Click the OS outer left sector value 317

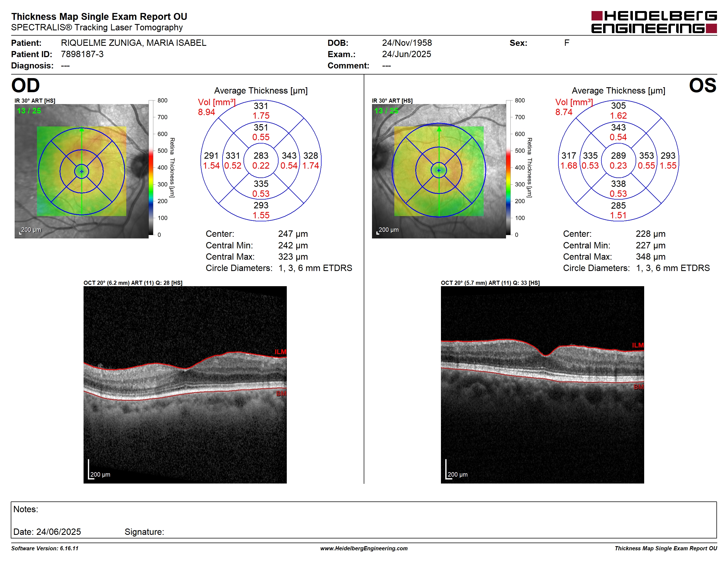point(568,156)
